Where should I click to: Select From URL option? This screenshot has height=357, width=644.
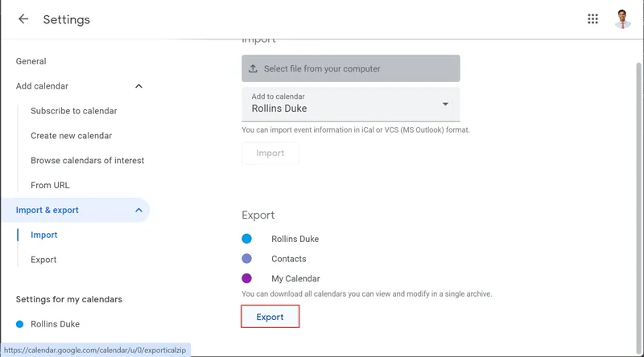tap(50, 185)
